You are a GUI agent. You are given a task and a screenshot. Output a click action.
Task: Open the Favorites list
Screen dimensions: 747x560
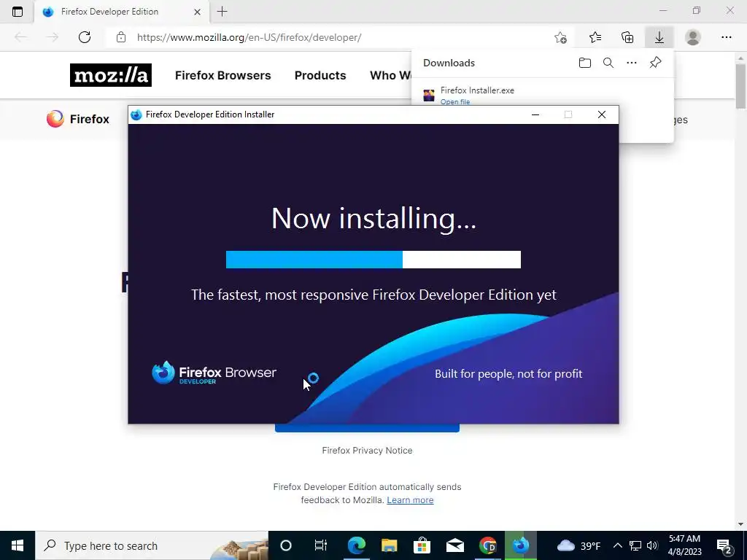(x=595, y=37)
